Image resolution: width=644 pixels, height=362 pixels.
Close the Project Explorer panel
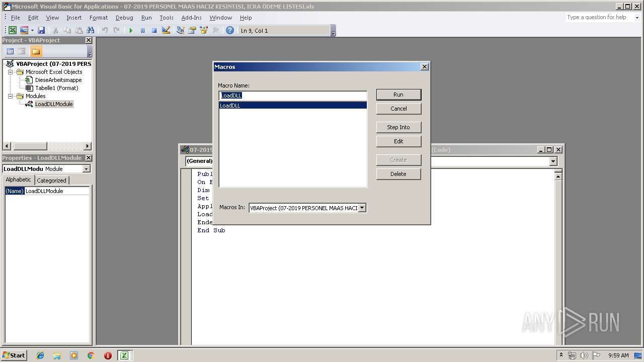tap(89, 40)
